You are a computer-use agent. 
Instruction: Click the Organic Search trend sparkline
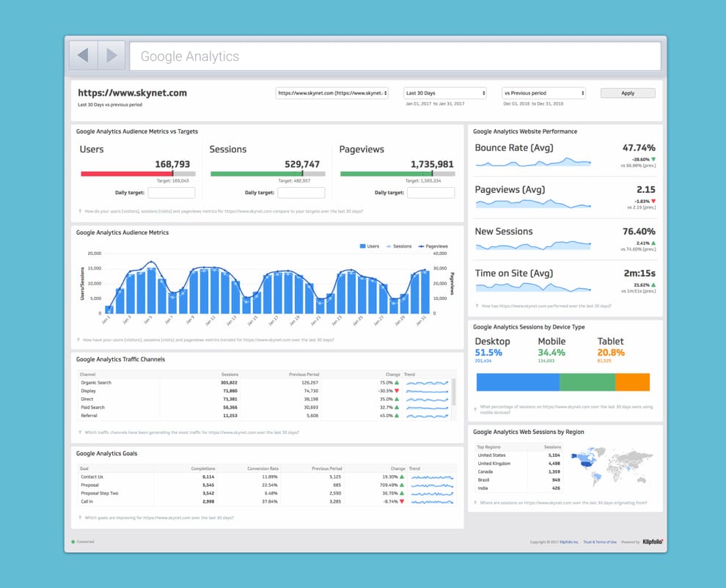point(428,383)
